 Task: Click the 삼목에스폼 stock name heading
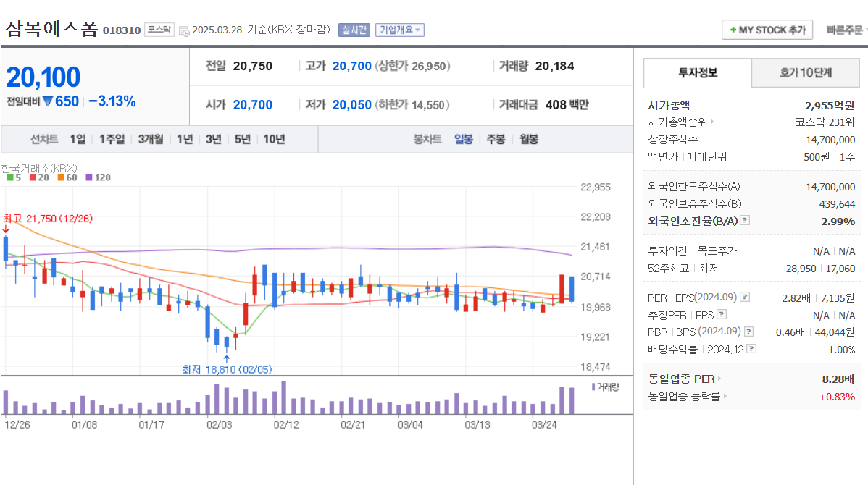pos(51,28)
